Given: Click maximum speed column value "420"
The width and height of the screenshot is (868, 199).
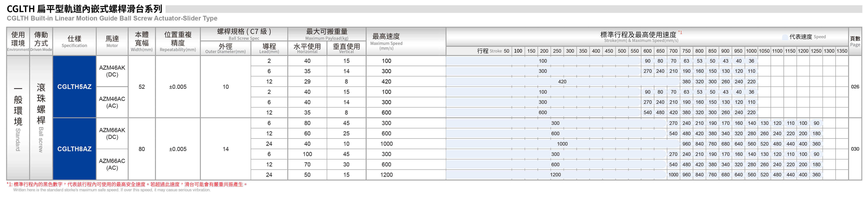Looking at the screenshot, I should (x=387, y=82).
